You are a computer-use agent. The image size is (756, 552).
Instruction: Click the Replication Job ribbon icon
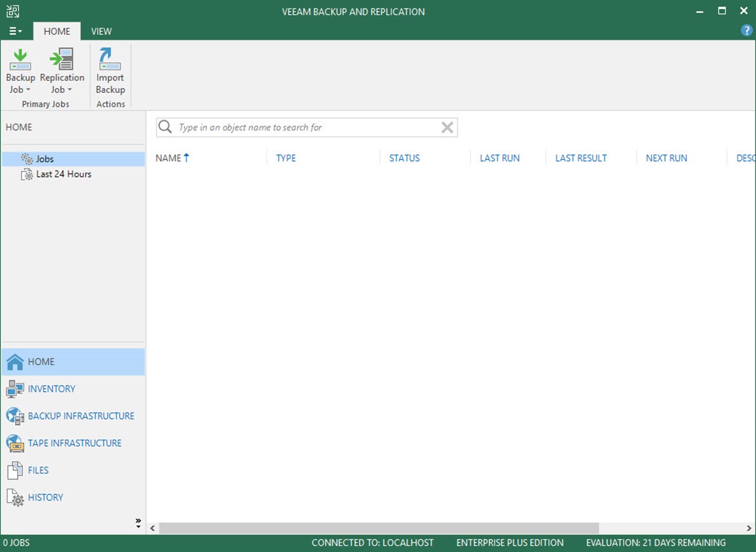(x=62, y=60)
